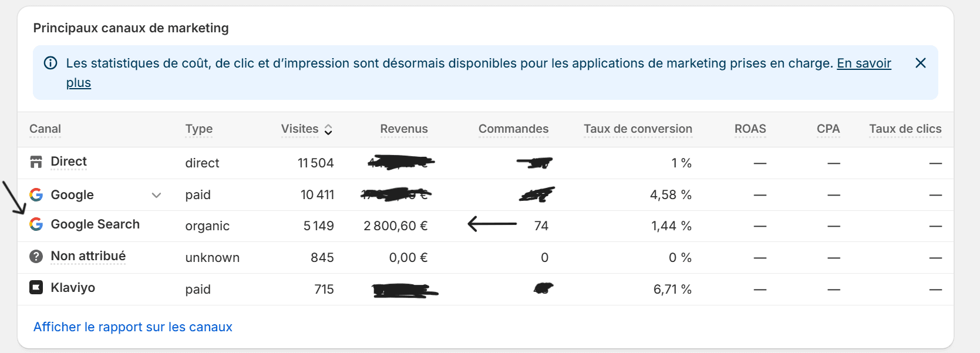The image size is (980, 353).
Task: Click the Revenus column header
Action: 404,129
